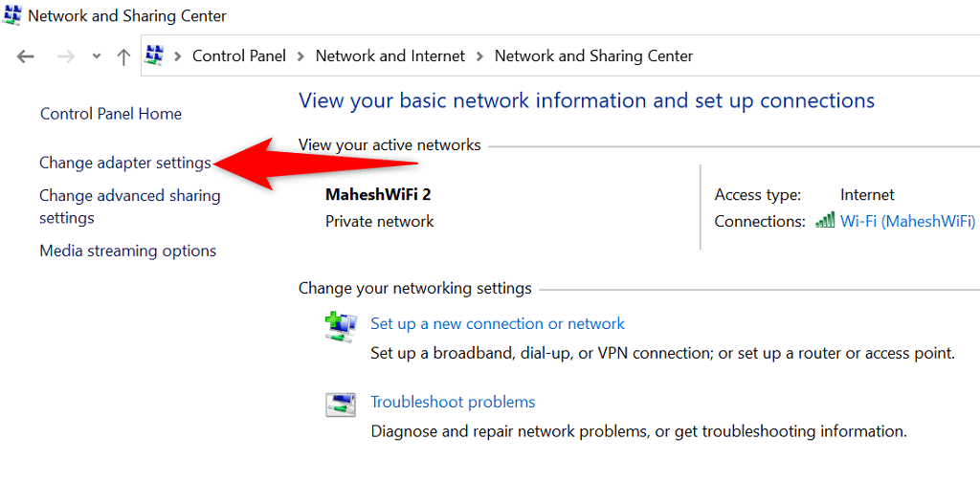Expand the chevron after Control Panel
The height and width of the screenshot is (482, 980).
[x=301, y=56]
